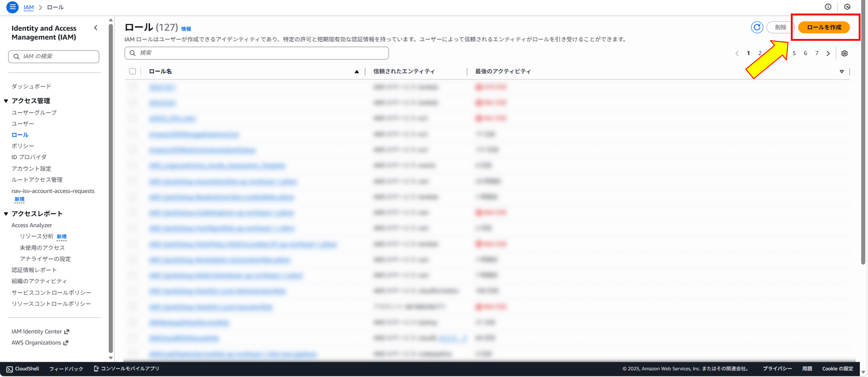Open アカウント設定 in sidebar

pyautogui.click(x=31, y=168)
